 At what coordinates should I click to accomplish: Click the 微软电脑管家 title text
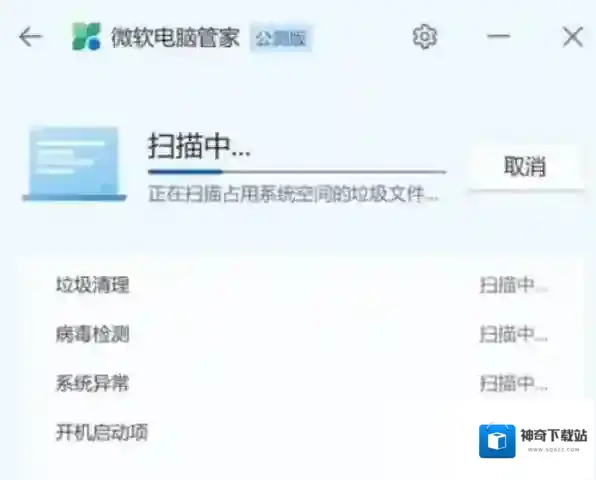coord(175,37)
